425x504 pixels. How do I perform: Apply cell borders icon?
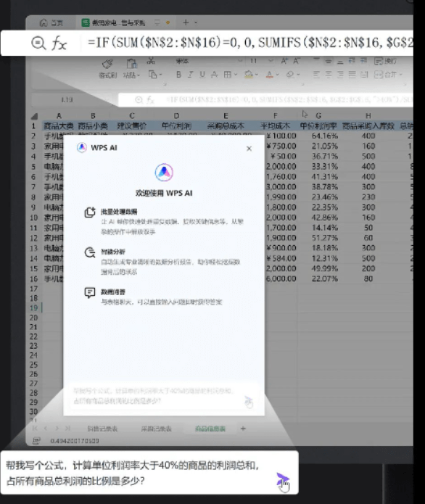coord(227,75)
